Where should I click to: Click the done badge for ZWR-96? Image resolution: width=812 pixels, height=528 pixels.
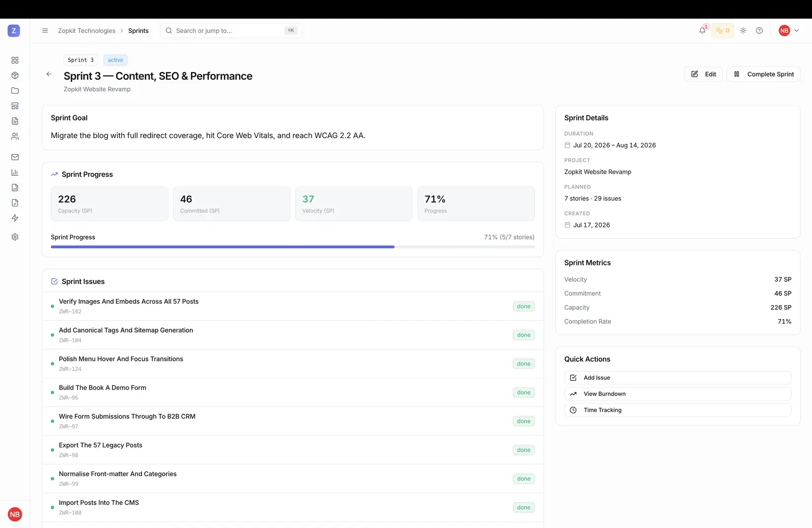click(x=524, y=392)
